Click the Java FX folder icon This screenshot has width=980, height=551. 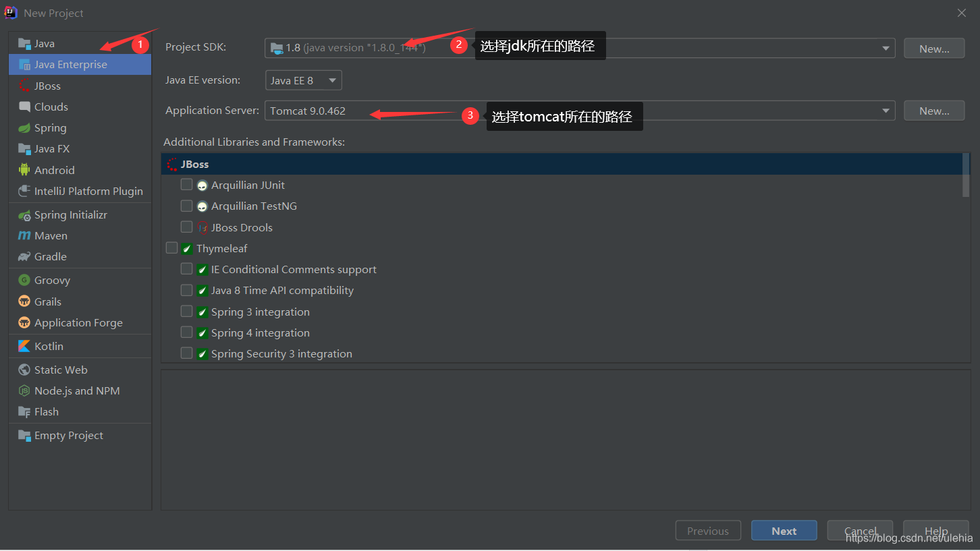(x=24, y=149)
